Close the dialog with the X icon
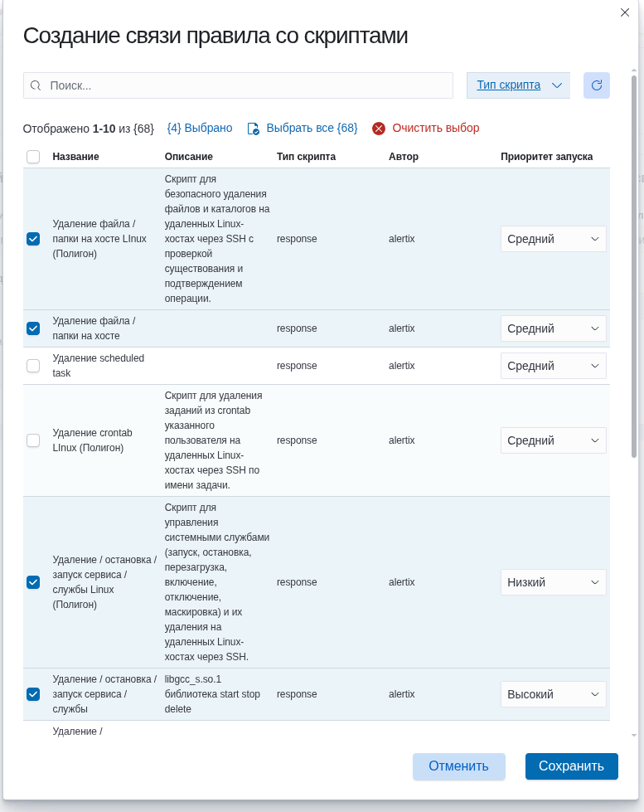The height and width of the screenshot is (812, 644). tap(625, 12)
